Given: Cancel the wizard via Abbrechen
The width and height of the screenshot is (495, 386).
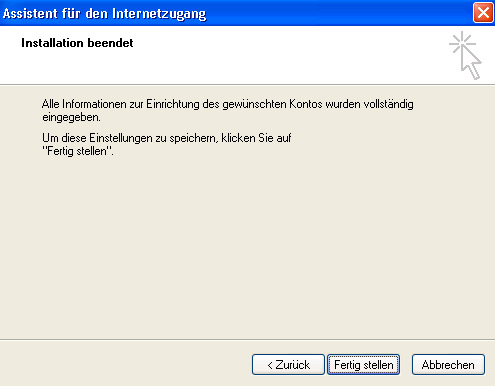Looking at the screenshot, I should tap(448, 364).
